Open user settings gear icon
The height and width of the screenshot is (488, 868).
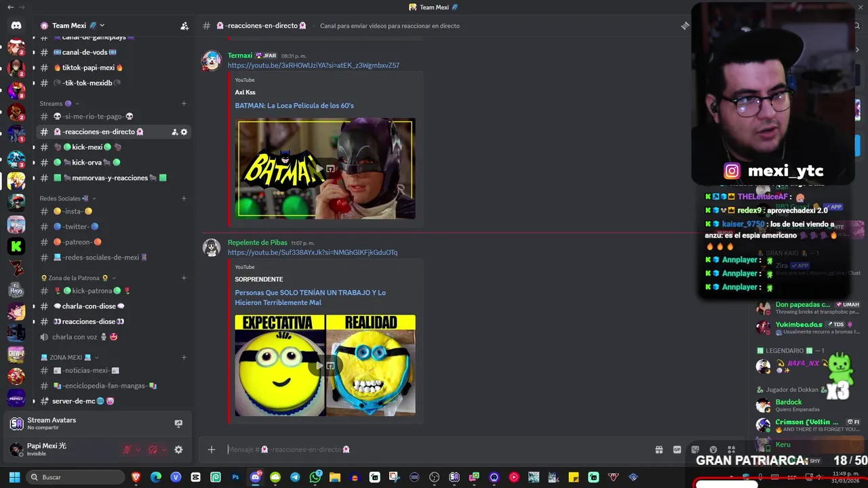coord(178,449)
